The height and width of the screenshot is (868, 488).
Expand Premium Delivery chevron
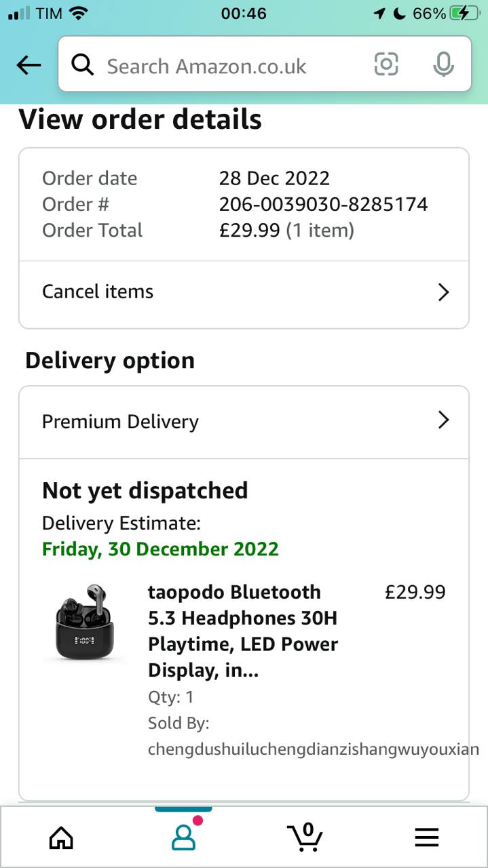(x=443, y=420)
